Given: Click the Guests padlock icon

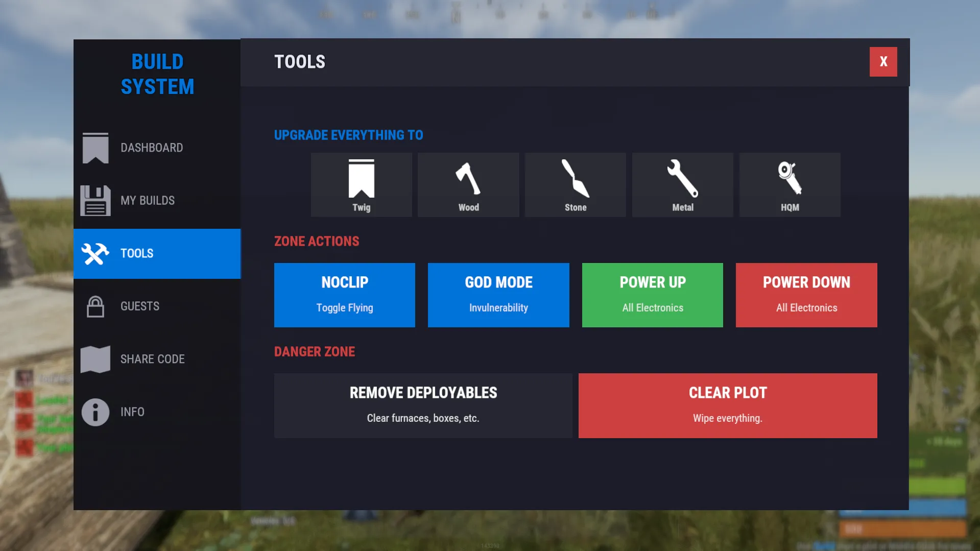Looking at the screenshot, I should [95, 306].
